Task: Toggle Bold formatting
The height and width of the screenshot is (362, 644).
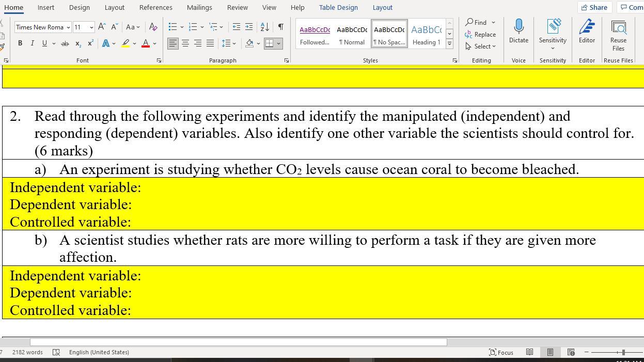Action: click(x=20, y=43)
